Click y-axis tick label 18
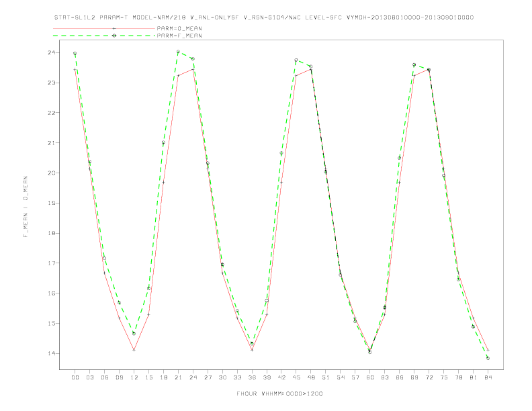Image resolution: width=532 pixels, height=411 pixels. click(52, 233)
